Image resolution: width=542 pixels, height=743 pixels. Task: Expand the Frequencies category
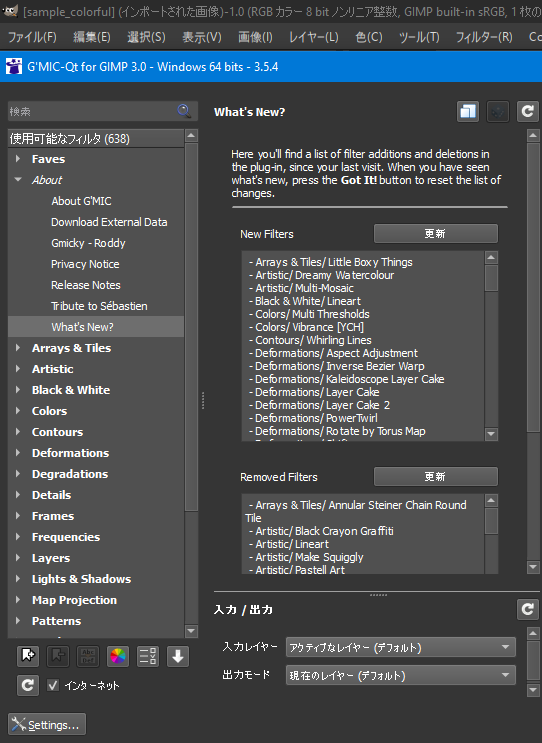click(18, 537)
